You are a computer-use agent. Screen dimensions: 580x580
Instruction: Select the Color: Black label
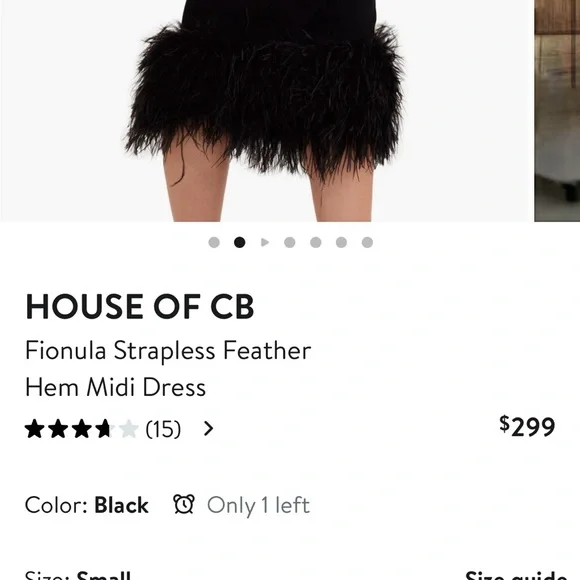pos(87,505)
